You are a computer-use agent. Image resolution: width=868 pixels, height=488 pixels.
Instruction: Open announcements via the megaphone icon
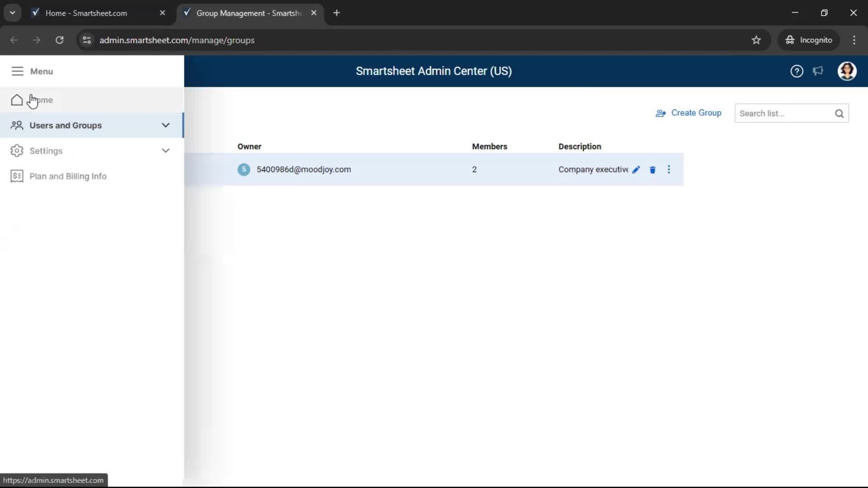(x=819, y=71)
